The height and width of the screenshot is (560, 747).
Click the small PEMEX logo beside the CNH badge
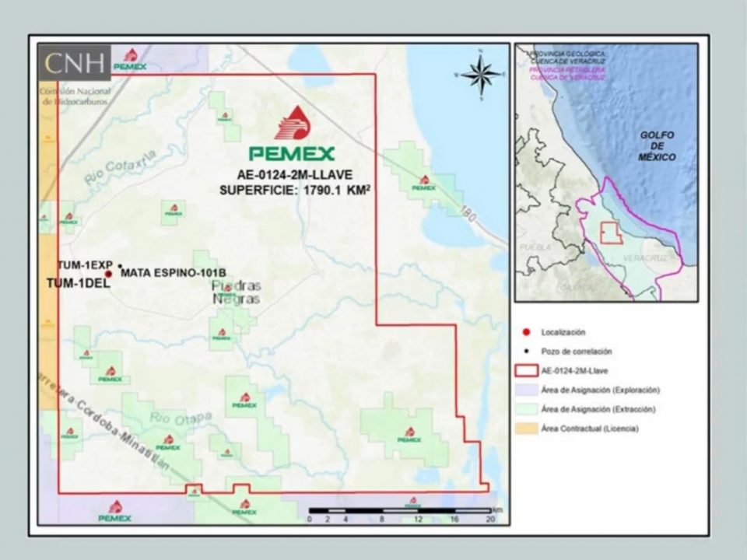tap(130, 59)
